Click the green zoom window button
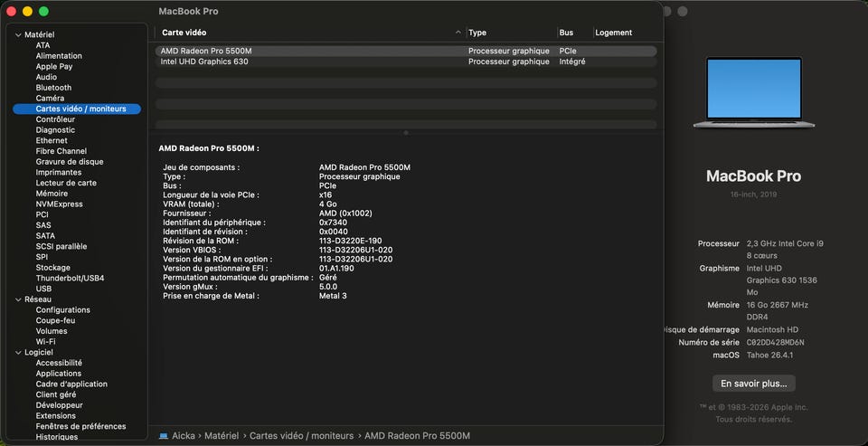Screen dimensions: 868x446 (x=43, y=12)
